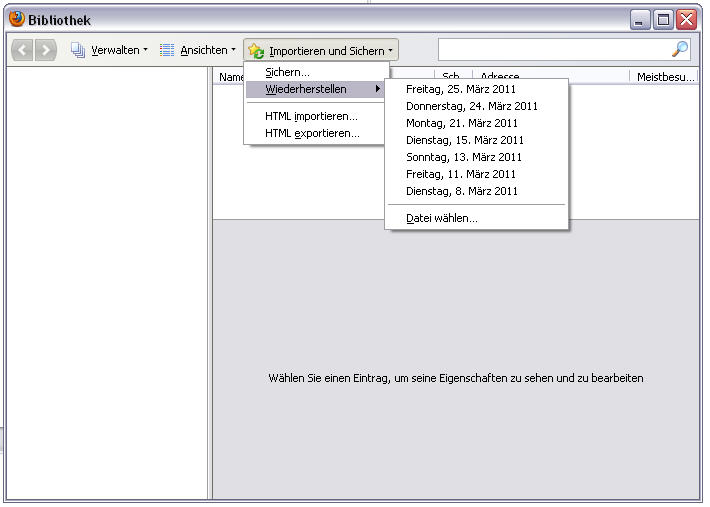The image size is (710, 507).
Task: Maximize the Bibliothek window
Action: (x=663, y=19)
